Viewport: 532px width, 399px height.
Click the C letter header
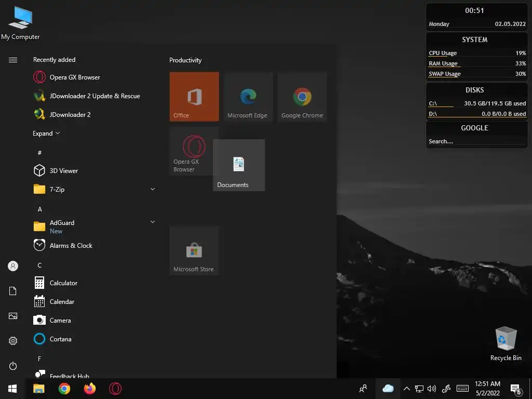(39, 265)
